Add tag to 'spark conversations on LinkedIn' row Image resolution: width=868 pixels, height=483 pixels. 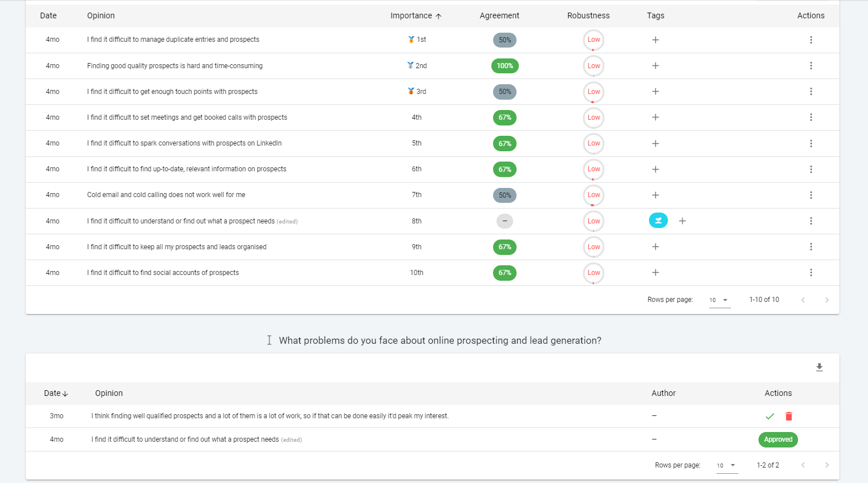pyautogui.click(x=655, y=143)
